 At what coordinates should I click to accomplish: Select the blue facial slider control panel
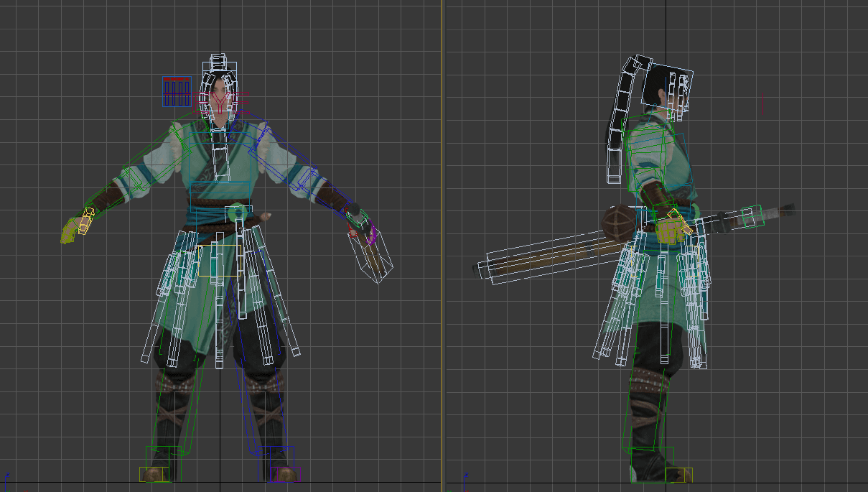pos(177,91)
